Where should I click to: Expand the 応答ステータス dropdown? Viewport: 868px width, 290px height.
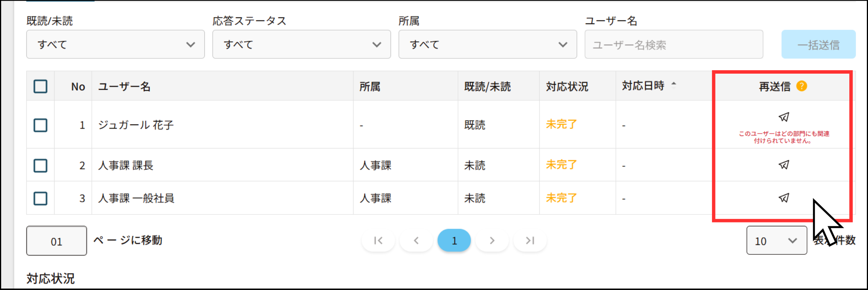point(301,45)
